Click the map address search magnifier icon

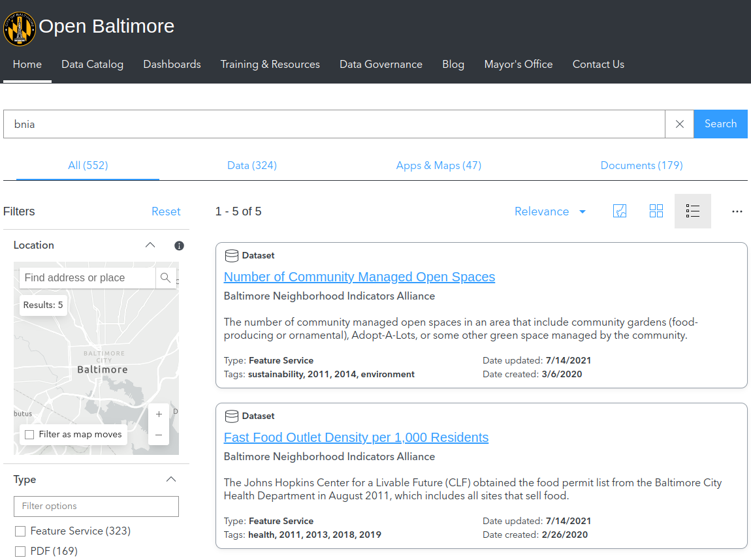pos(166,277)
